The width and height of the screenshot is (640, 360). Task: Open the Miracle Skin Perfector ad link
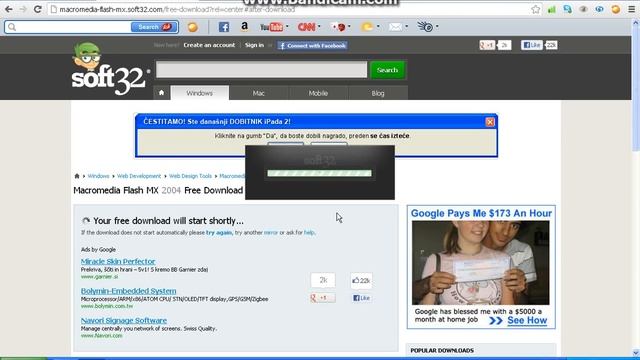(118, 261)
